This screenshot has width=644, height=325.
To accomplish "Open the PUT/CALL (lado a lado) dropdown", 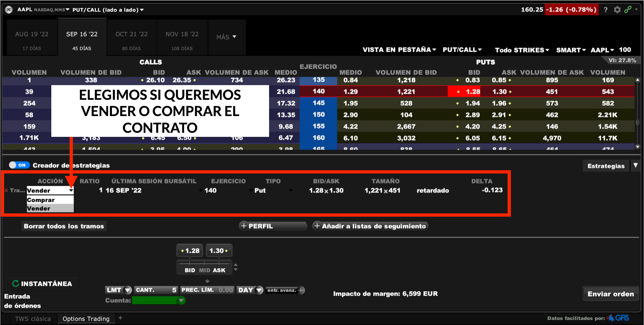I will 108,10.
